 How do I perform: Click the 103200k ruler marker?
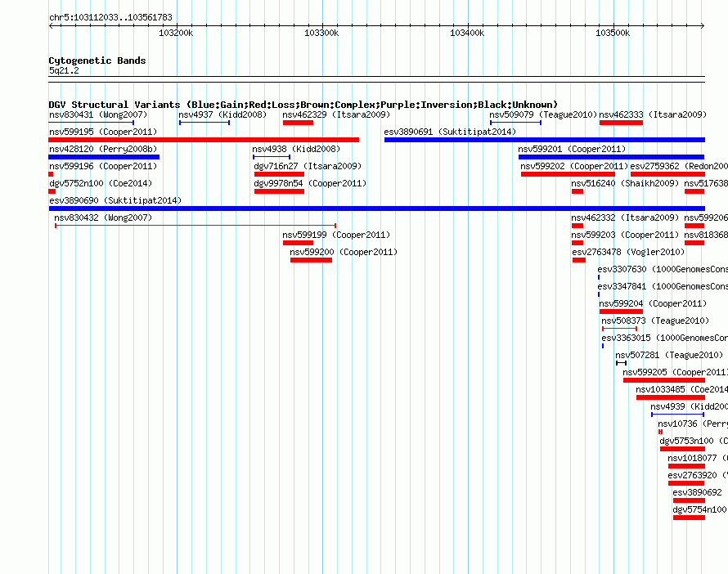(176, 33)
